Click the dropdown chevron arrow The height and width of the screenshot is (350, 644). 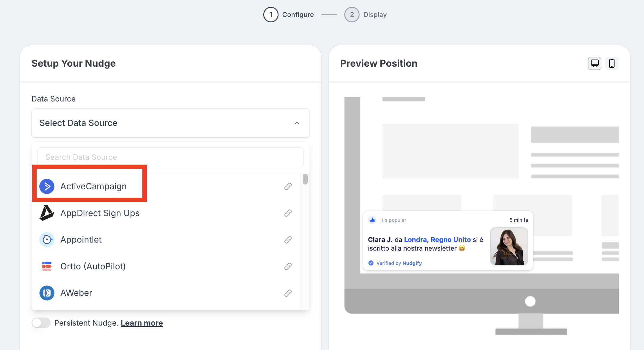coord(297,123)
